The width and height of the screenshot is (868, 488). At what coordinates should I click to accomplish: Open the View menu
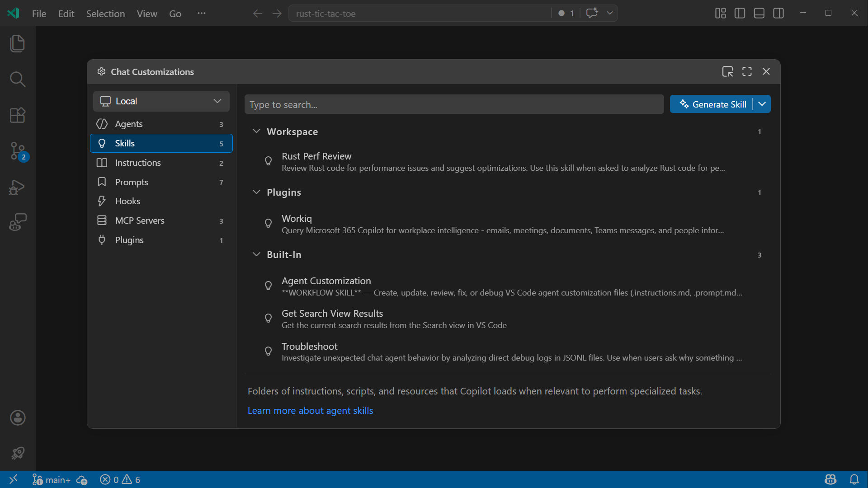[x=146, y=14]
